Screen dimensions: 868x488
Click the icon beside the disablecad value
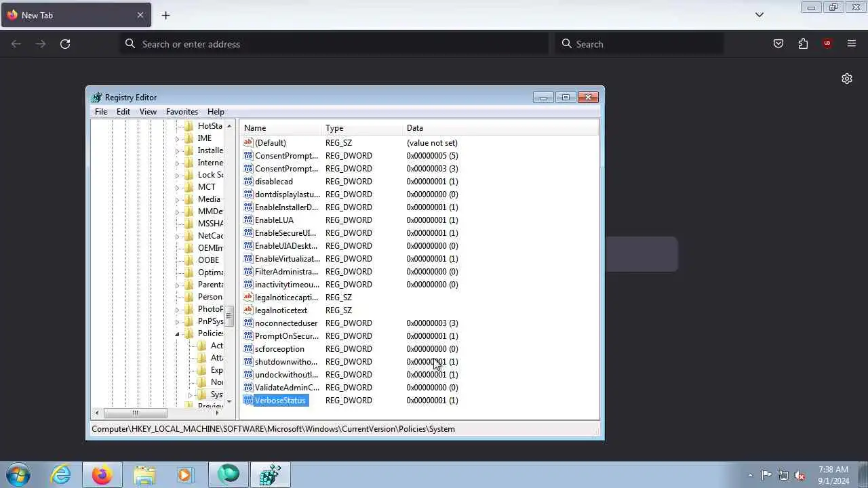[x=248, y=182]
